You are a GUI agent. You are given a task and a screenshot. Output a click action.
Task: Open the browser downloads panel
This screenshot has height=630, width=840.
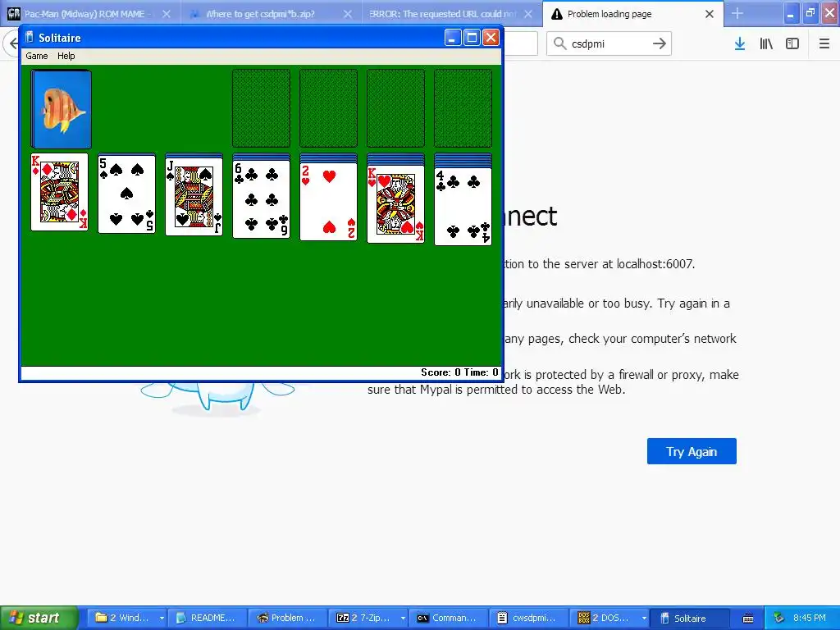coord(740,43)
